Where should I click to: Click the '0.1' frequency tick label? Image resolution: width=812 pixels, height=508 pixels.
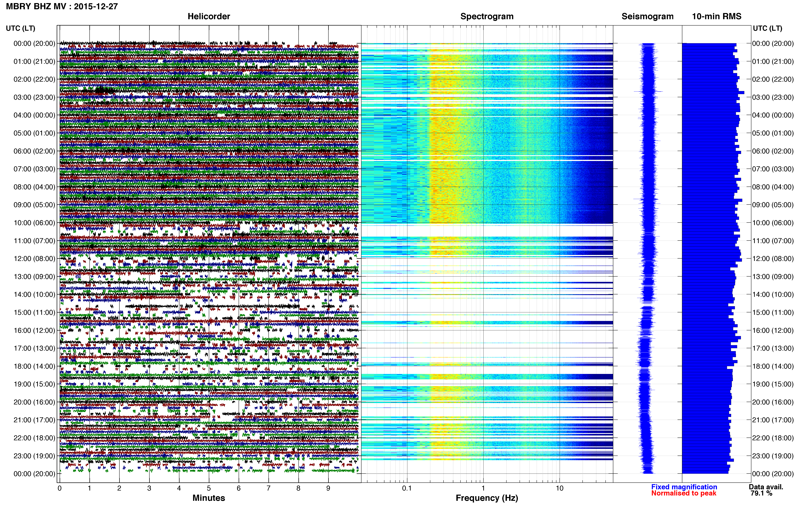pyautogui.click(x=407, y=488)
